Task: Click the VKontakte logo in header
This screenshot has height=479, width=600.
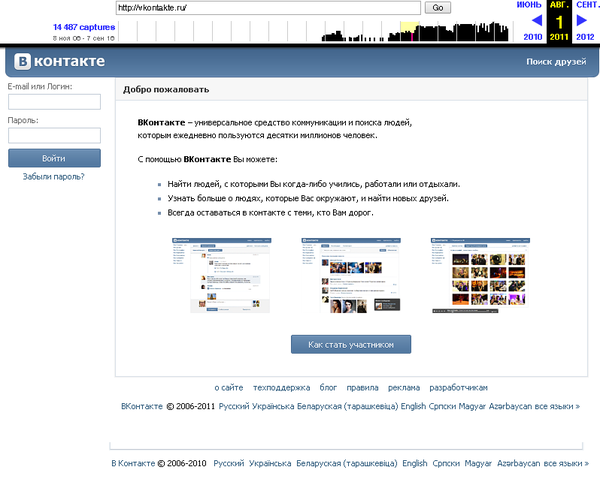Action: (59, 61)
